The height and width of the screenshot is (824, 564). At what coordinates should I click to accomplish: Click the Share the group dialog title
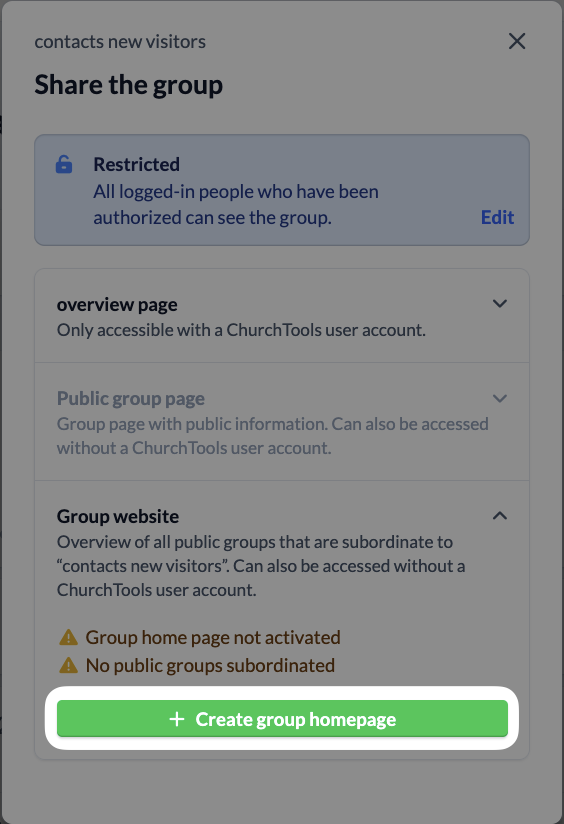tap(129, 85)
